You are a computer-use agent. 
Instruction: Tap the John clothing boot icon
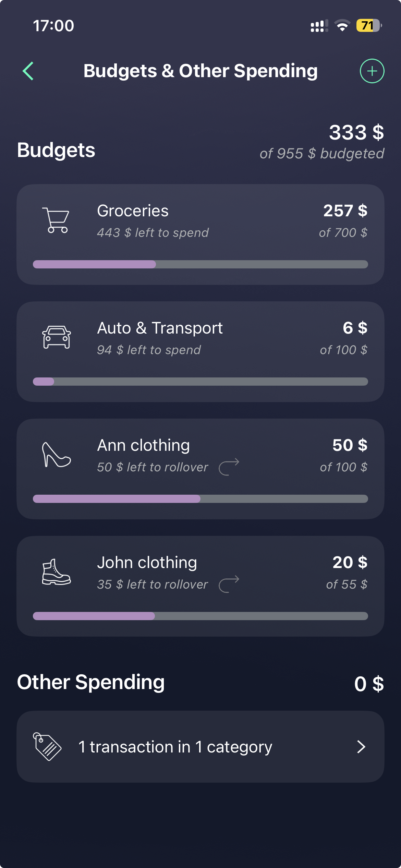[x=56, y=572]
